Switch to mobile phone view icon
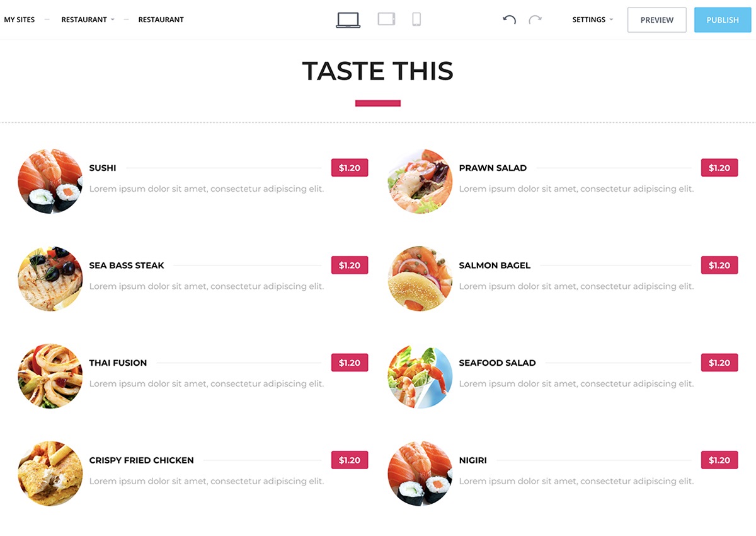756x536 pixels. [x=416, y=20]
